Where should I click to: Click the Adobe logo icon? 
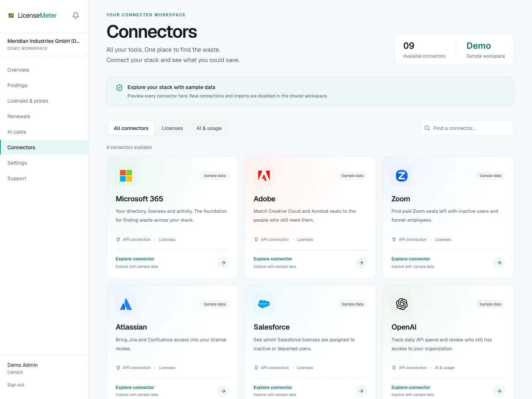pyautogui.click(x=264, y=176)
